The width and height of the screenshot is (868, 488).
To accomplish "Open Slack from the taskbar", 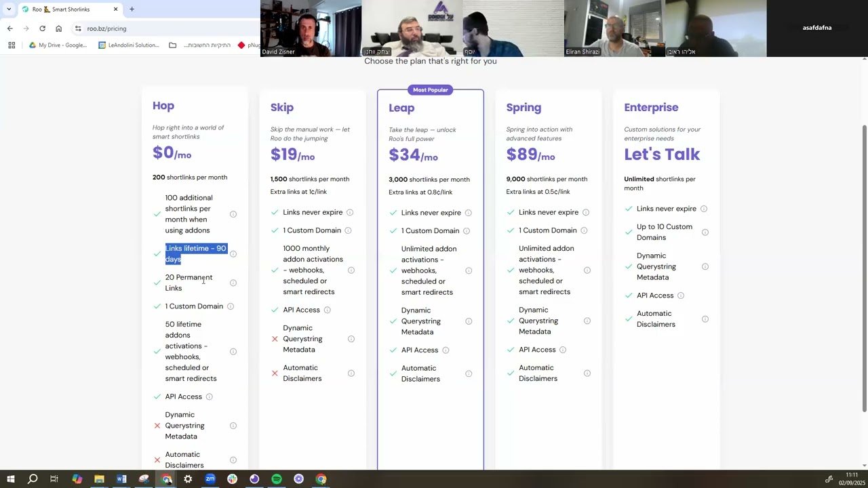I will (232, 479).
